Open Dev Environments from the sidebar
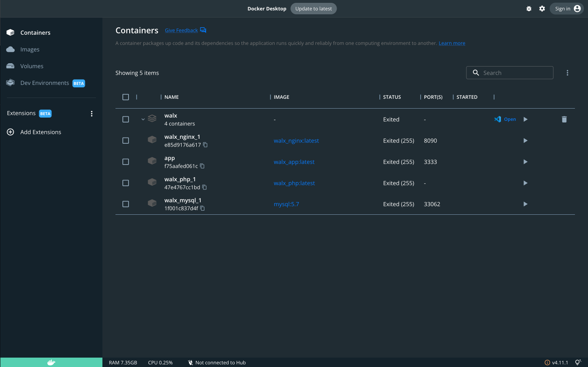 point(44,82)
